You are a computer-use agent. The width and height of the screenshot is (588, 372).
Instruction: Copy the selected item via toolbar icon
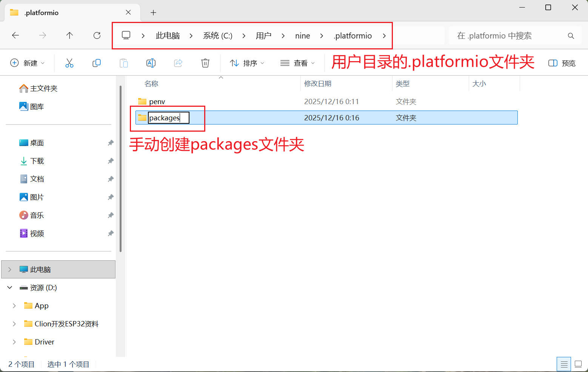[97, 63]
